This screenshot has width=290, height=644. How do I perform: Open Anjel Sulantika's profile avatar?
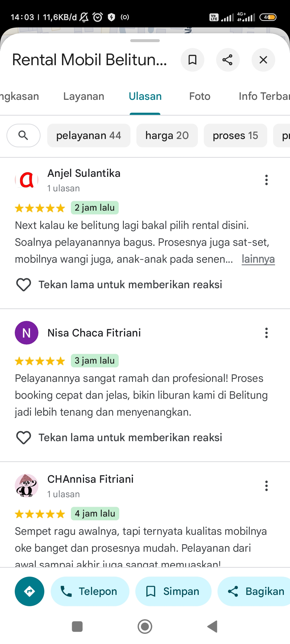[27, 180]
